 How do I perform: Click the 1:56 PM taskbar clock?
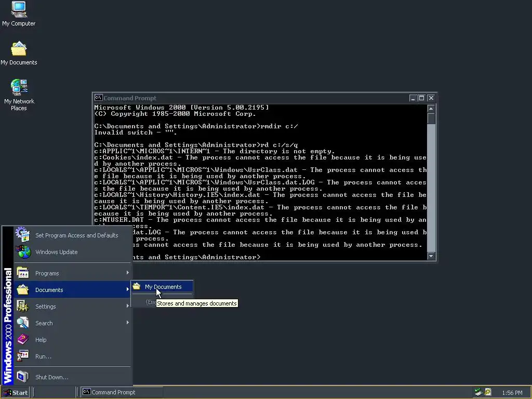(x=512, y=393)
